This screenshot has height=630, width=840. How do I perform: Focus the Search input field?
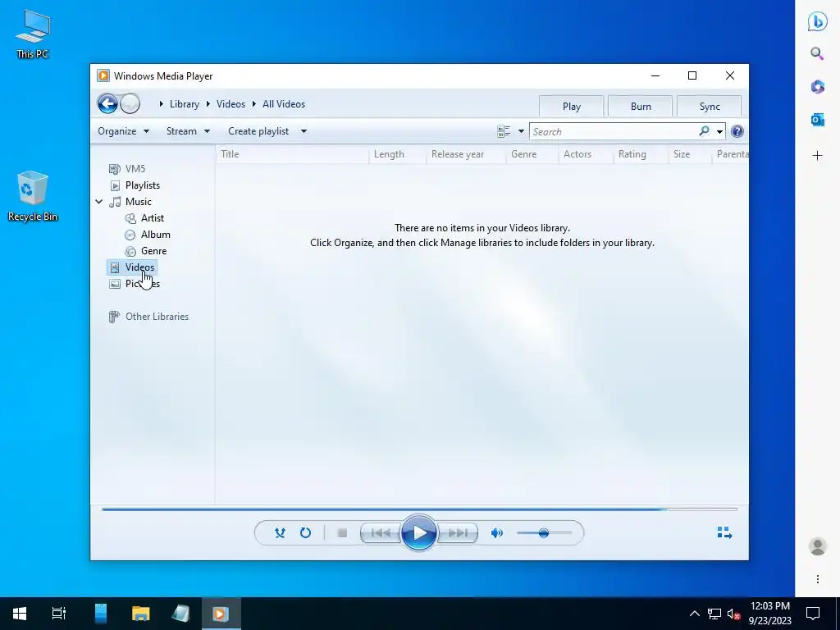[614, 132]
